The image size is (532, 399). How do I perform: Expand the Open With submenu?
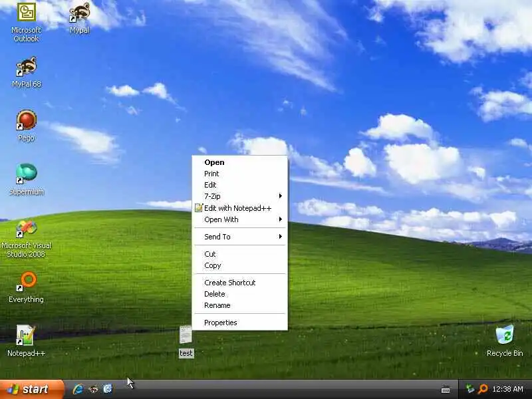[x=239, y=219]
